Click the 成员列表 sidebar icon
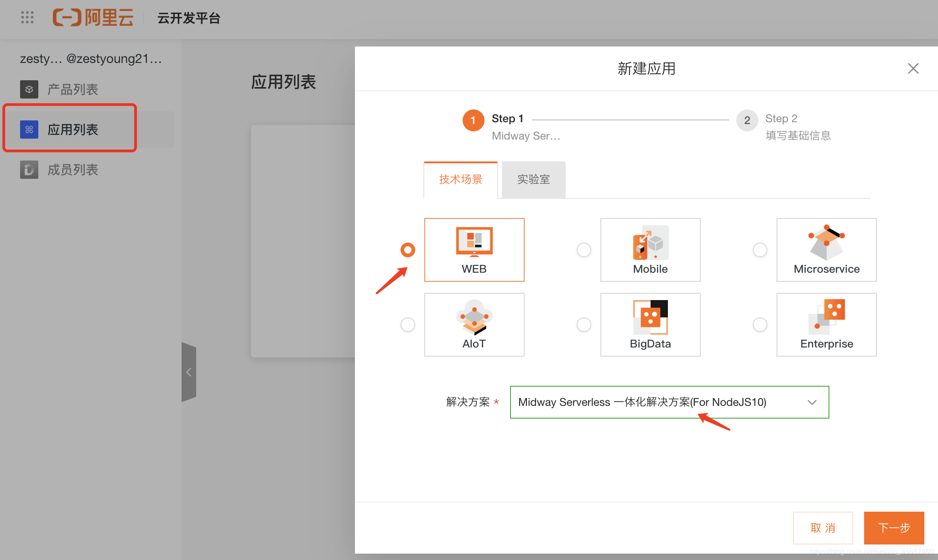This screenshot has width=938, height=560. coord(29,170)
